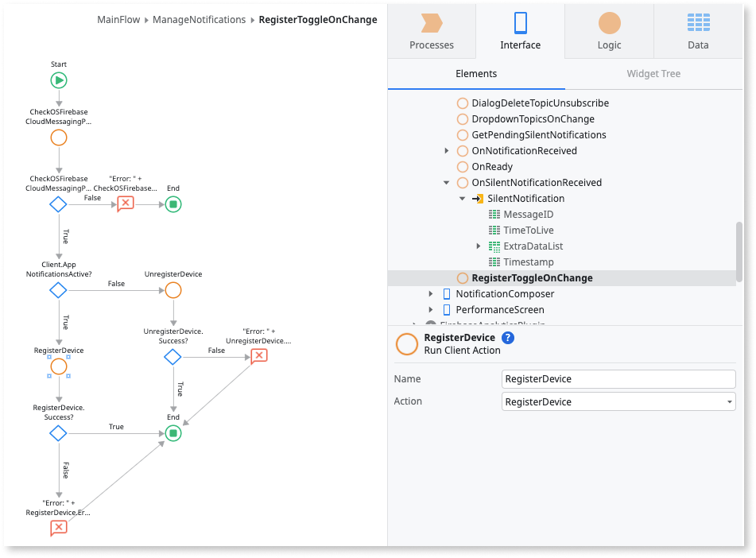Click the UnregisterDevice client action node
This screenshot has width=756, height=558.
pyautogui.click(x=173, y=290)
